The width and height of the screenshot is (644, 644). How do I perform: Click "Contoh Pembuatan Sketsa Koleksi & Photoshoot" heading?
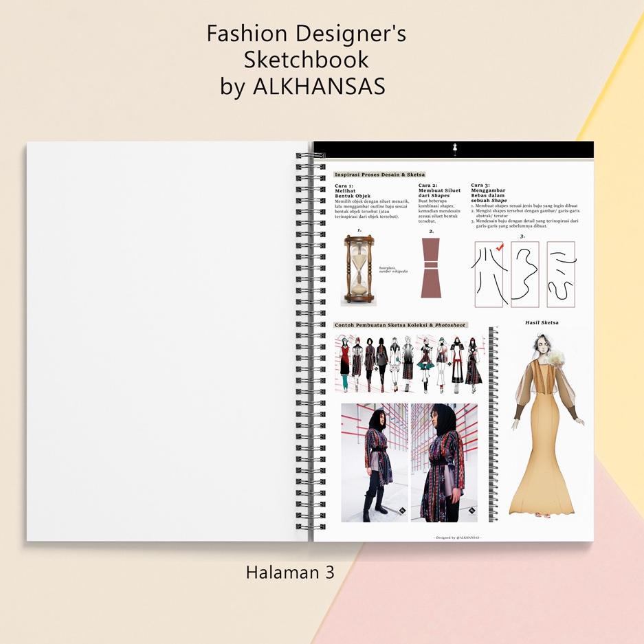(x=400, y=325)
